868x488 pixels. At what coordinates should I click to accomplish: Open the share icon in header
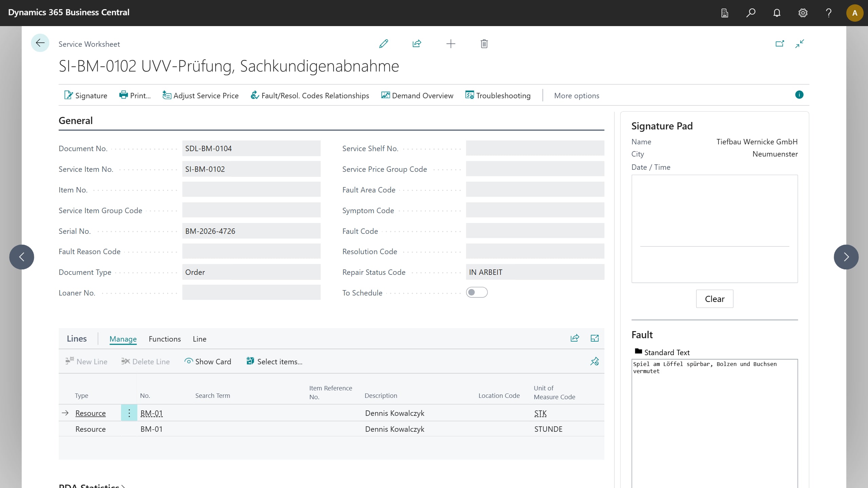point(417,44)
